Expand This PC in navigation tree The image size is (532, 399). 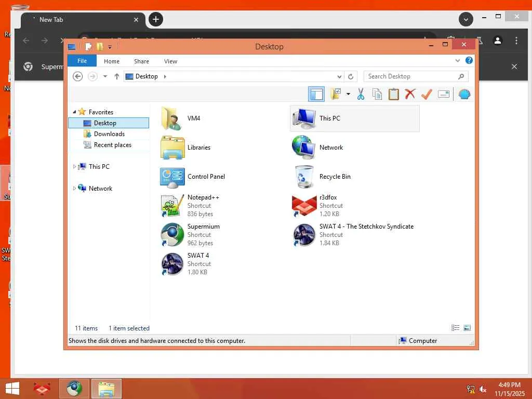tap(74, 167)
